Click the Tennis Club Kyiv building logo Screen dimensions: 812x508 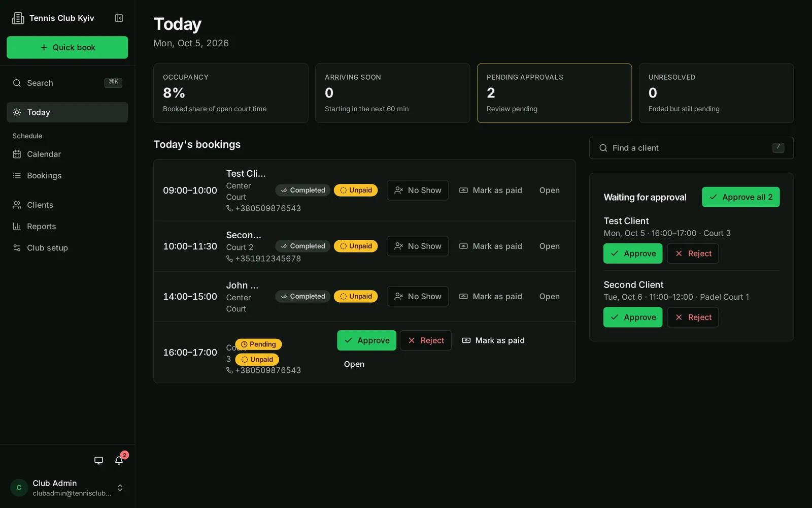pyautogui.click(x=18, y=18)
